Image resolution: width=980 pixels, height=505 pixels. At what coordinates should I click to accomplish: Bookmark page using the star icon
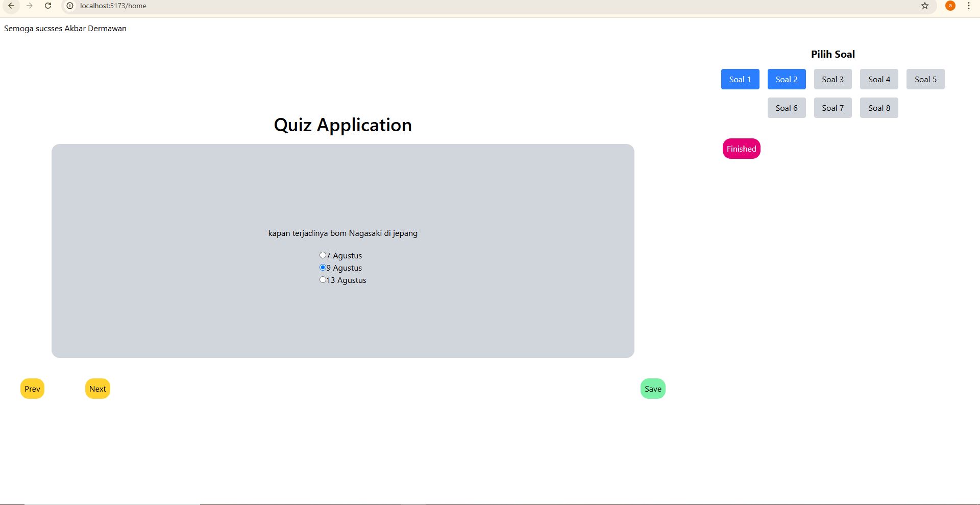[925, 6]
